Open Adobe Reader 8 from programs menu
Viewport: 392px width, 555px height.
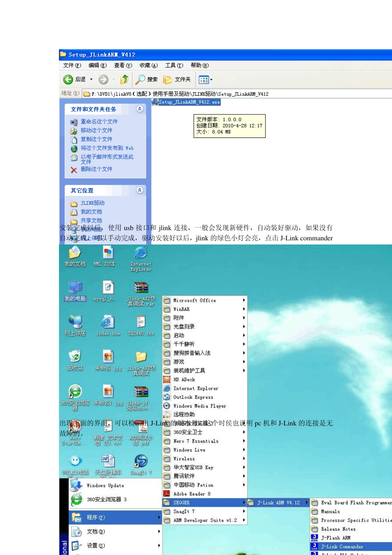tap(205, 494)
